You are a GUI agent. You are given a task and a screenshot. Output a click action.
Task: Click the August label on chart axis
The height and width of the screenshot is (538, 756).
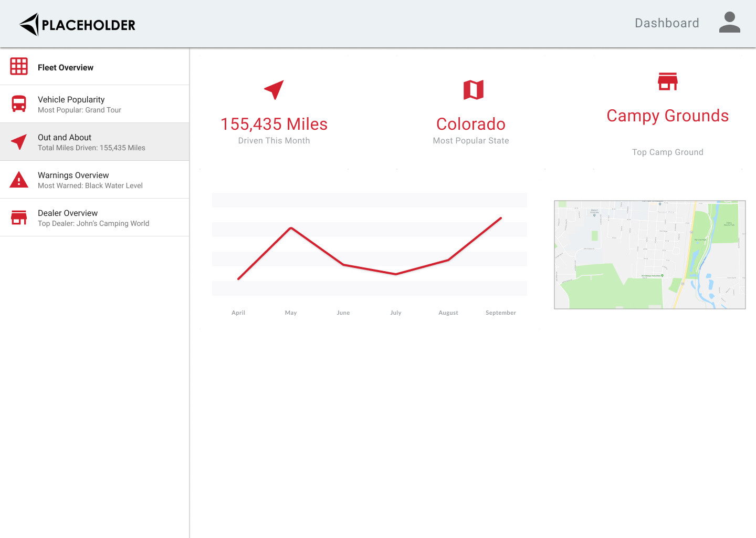coord(448,313)
